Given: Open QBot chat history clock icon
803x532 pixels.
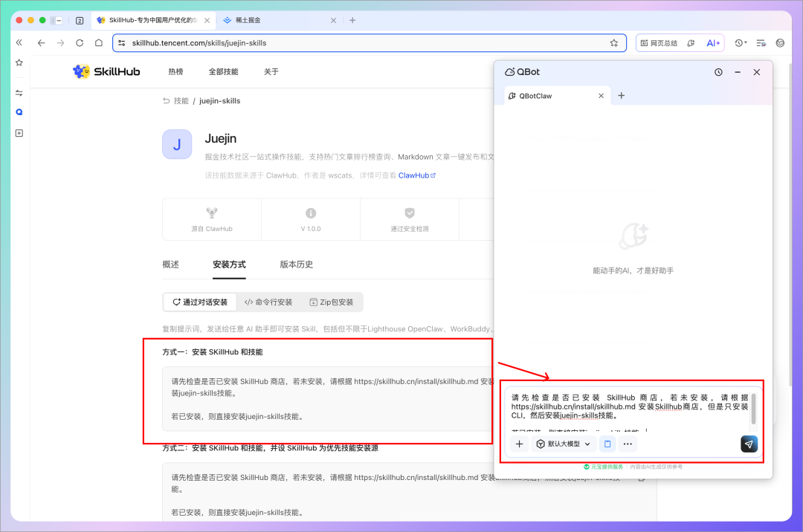Looking at the screenshot, I should click(718, 72).
